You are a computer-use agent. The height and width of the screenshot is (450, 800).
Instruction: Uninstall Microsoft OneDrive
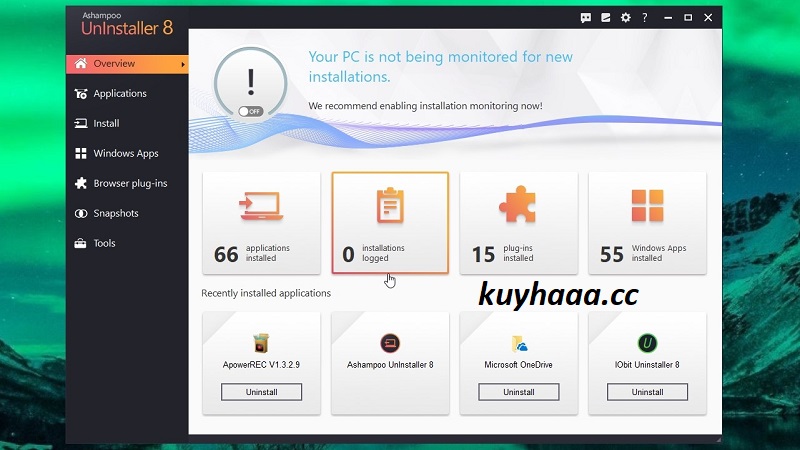519,392
